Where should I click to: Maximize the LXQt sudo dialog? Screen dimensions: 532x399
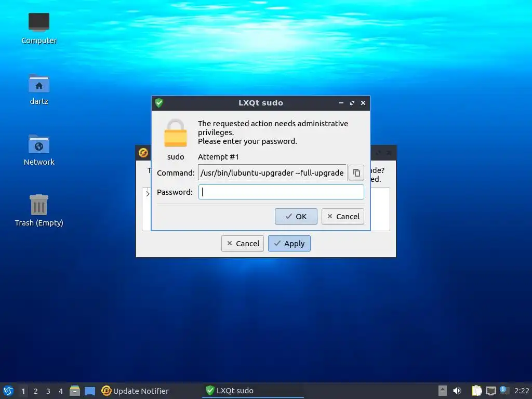click(x=352, y=103)
